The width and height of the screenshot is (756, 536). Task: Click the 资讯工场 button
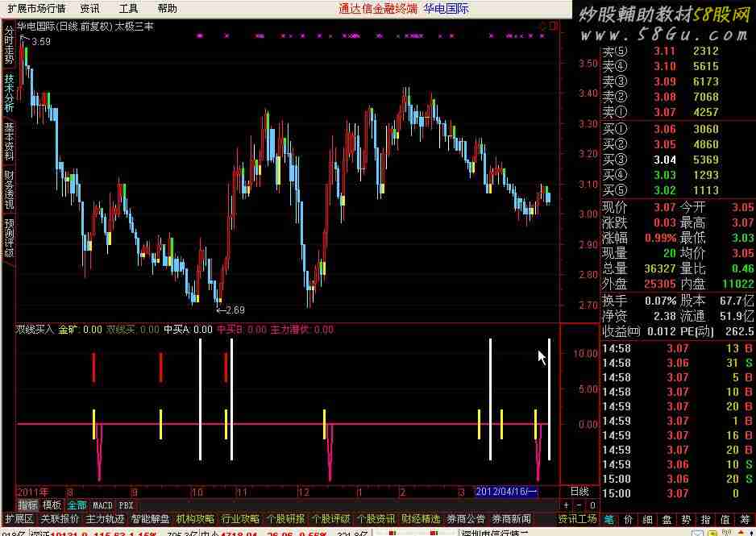577,518
